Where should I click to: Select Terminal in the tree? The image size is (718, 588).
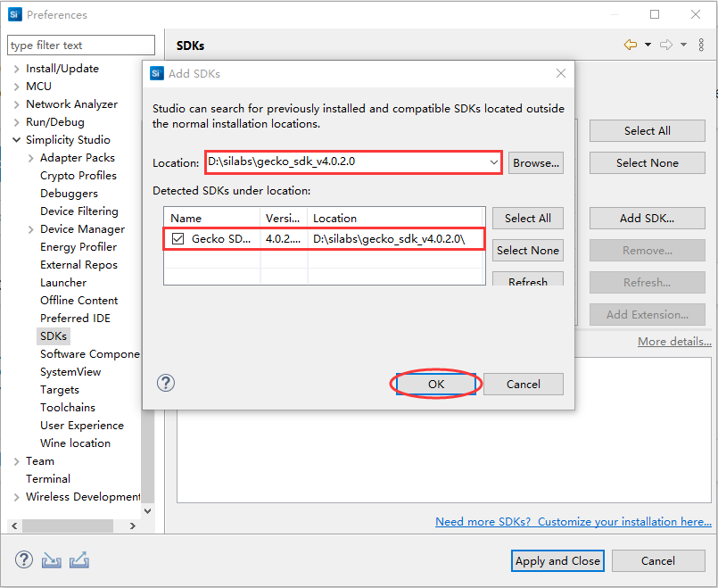click(48, 479)
